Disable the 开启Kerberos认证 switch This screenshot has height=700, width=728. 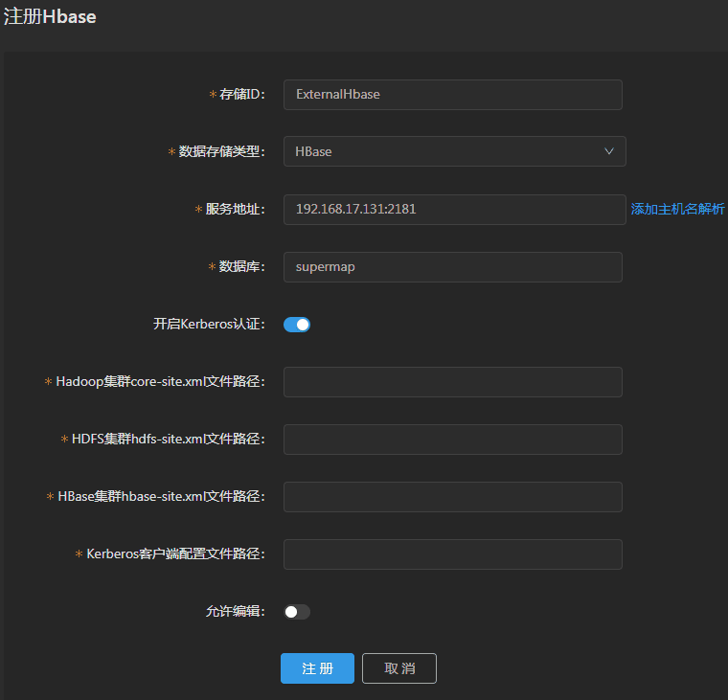(297, 325)
